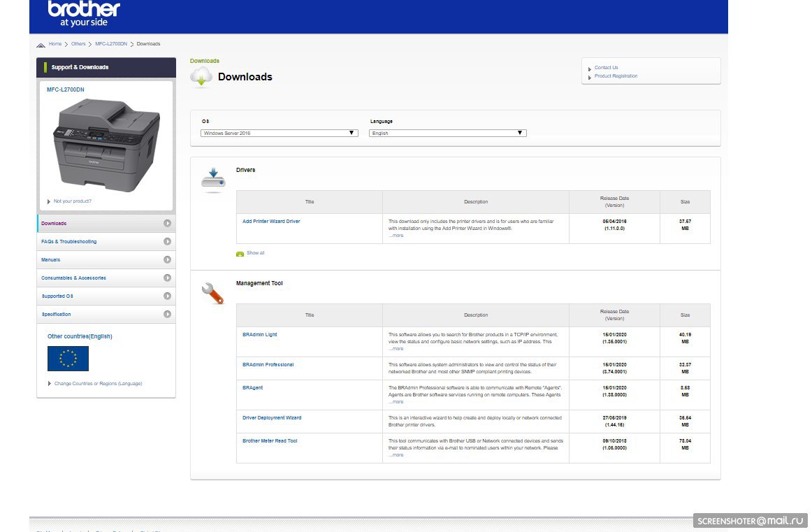Click Change Countries or Regions (Language) link
The width and height of the screenshot is (812, 532).
point(98,384)
